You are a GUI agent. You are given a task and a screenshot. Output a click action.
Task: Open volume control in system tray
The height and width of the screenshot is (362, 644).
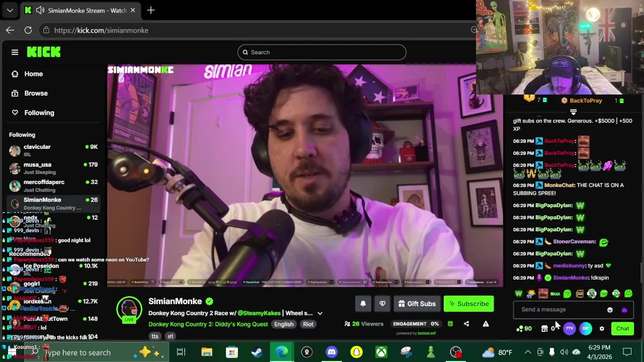click(x=564, y=352)
